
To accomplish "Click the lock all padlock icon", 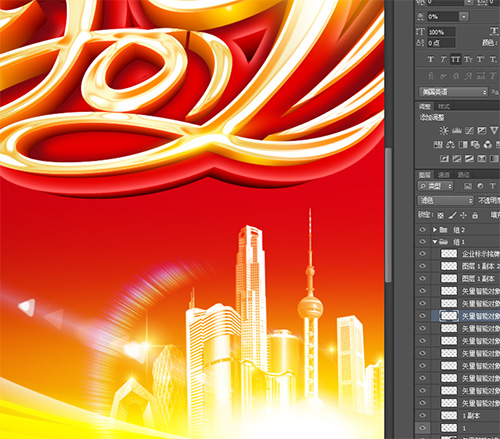I will 475,215.
